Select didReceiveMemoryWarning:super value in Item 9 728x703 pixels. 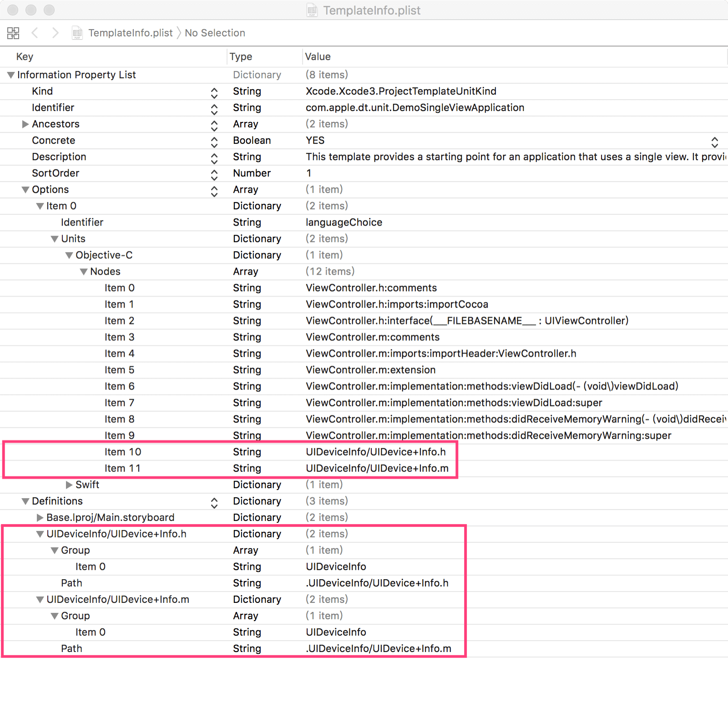pos(489,435)
